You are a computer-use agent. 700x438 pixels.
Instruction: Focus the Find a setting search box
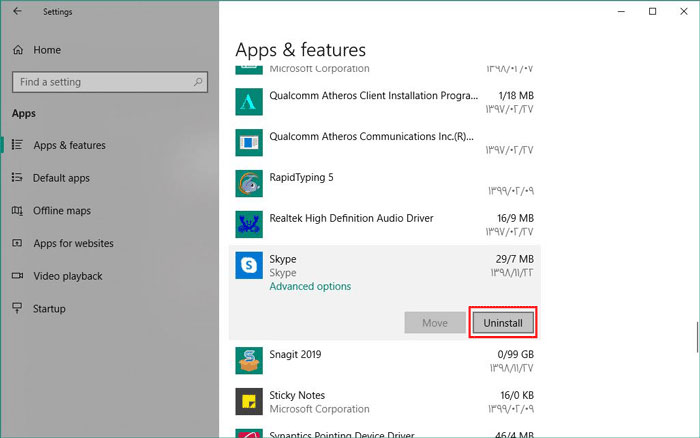(110, 82)
